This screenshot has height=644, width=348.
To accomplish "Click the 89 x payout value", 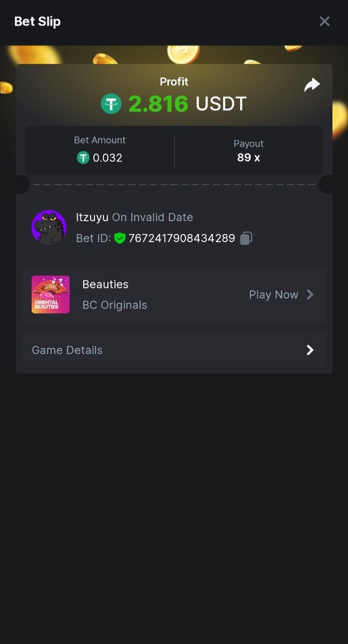I will point(248,158).
